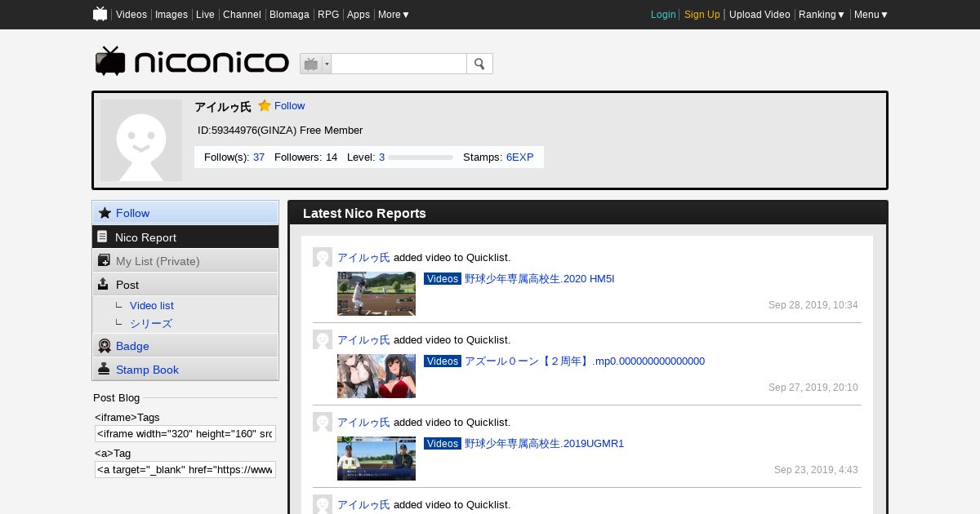Select Stamp Book in the sidebar
The height and width of the screenshot is (514, 980).
(185, 369)
